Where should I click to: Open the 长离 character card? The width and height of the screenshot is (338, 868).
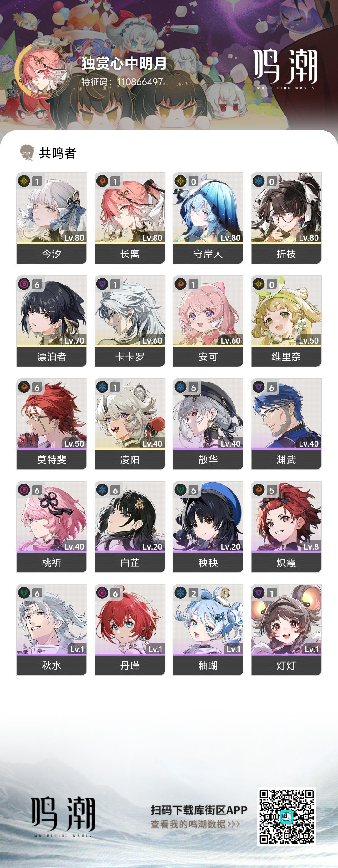(x=130, y=218)
